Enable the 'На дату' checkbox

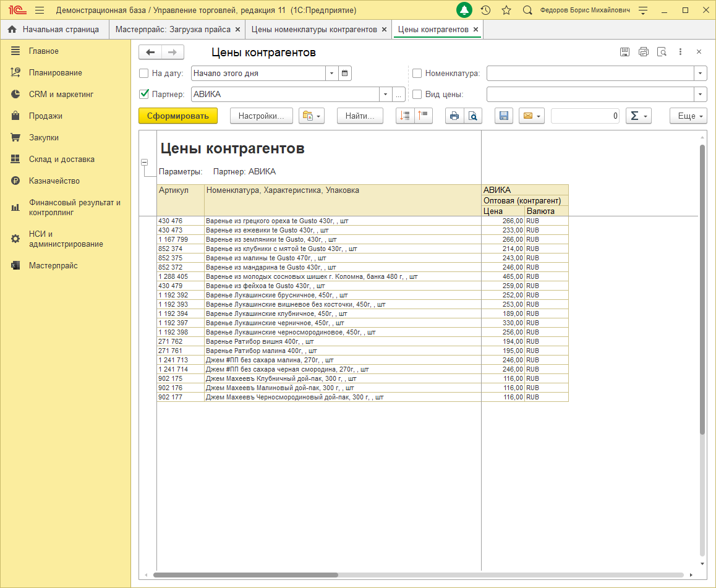[144, 73]
